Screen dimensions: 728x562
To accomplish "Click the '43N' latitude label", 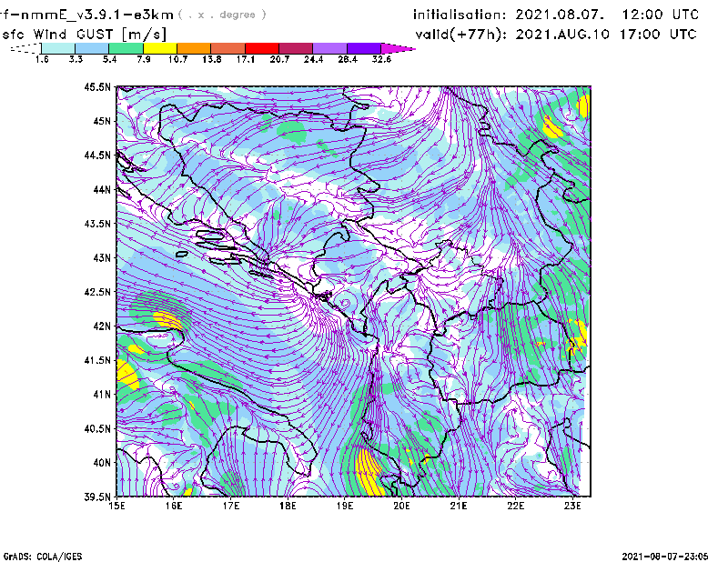I will point(102,257).
